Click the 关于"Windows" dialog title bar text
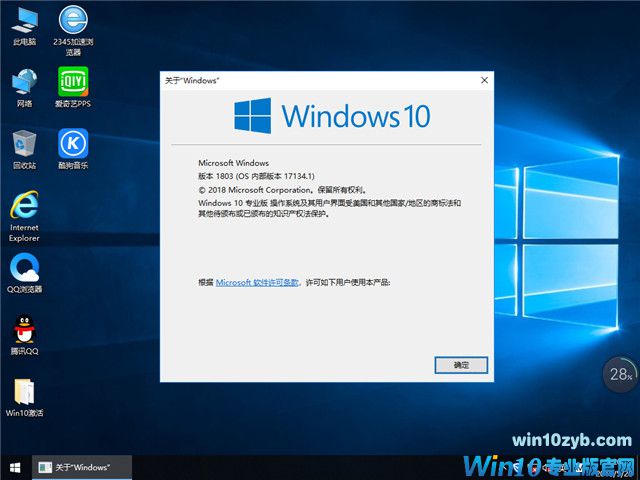This screenshot has width=640, height=480. (x=191, y=80)
